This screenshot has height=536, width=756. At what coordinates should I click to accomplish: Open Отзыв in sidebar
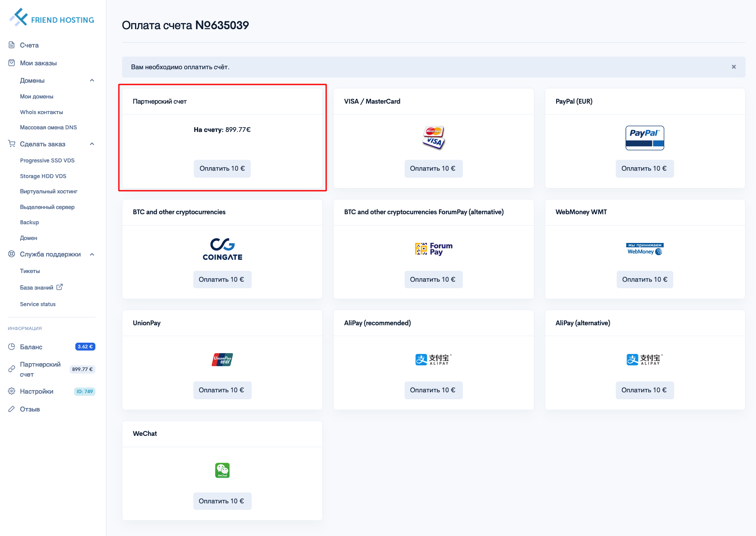(30, 409)
